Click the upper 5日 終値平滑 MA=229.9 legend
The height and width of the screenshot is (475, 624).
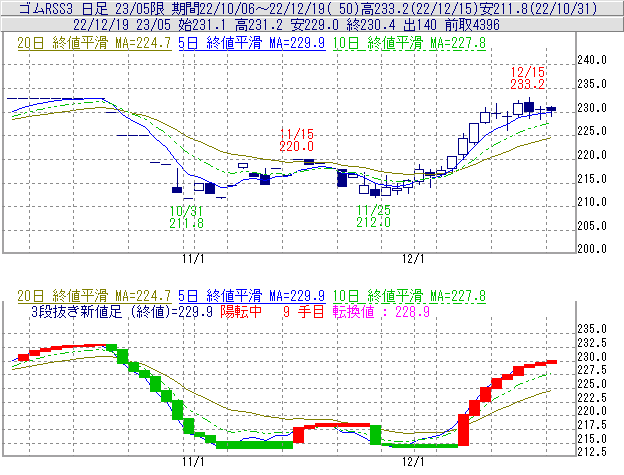[x=252, y=43]
